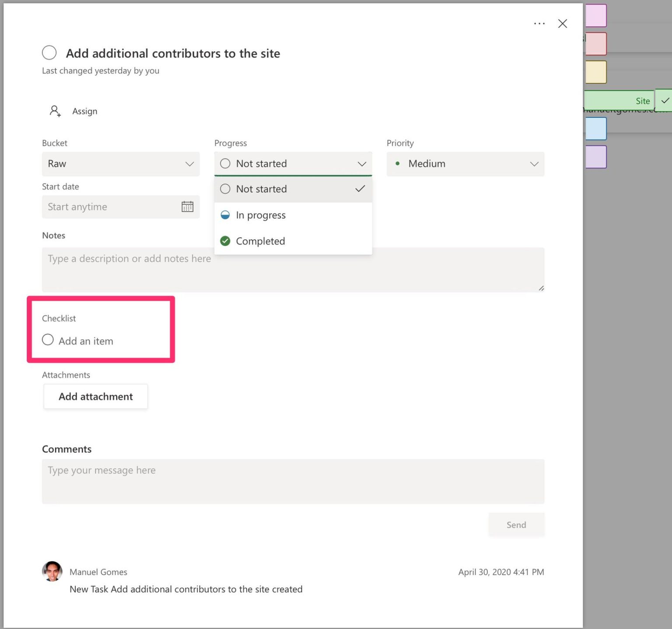Select In progress from the menu
This screenshot has height=629, width=672.
(x=260, y=214)
